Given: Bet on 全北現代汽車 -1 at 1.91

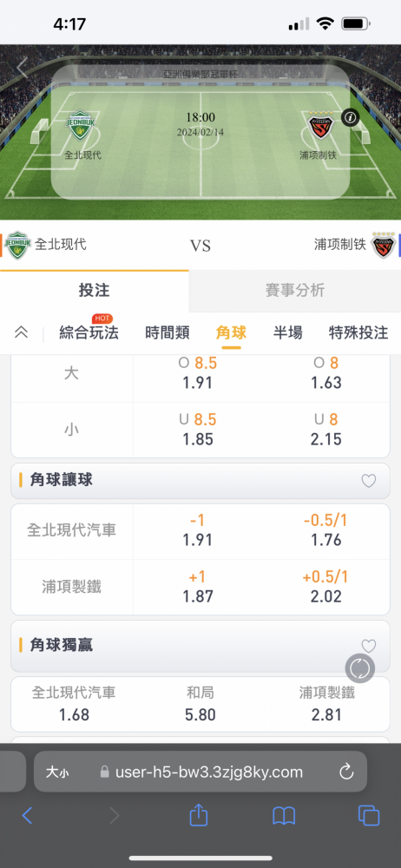Looking at the screenshot, I should point(198,530).
